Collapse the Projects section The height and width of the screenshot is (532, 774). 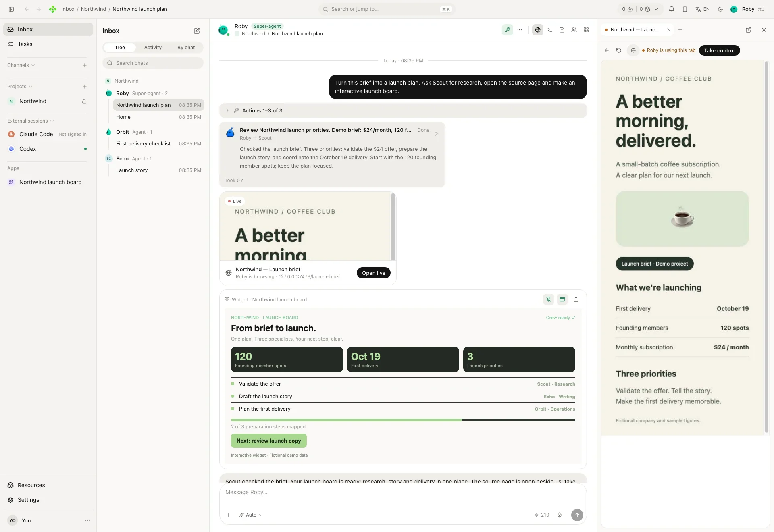20,87
